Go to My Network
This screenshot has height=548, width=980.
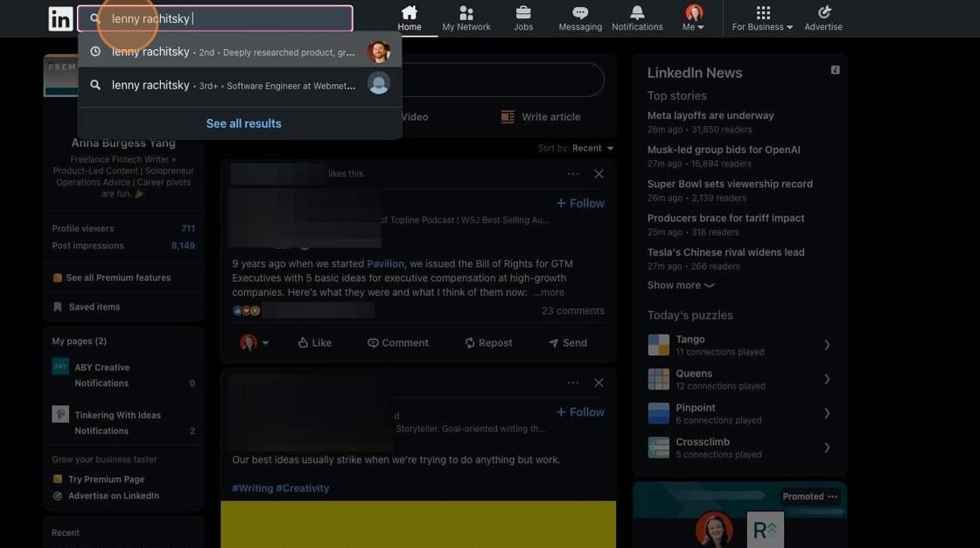point(466,18)
